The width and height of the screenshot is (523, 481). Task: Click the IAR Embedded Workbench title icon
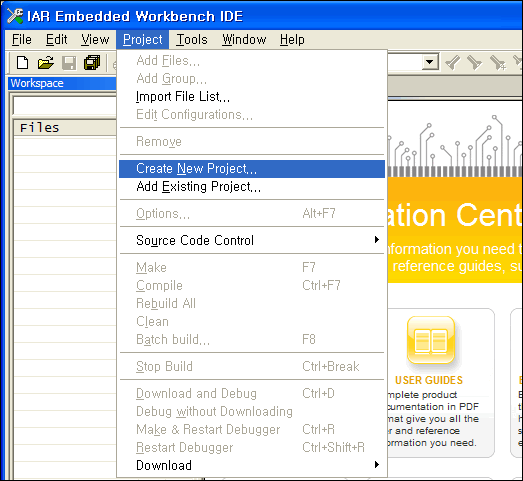(15, 16)
